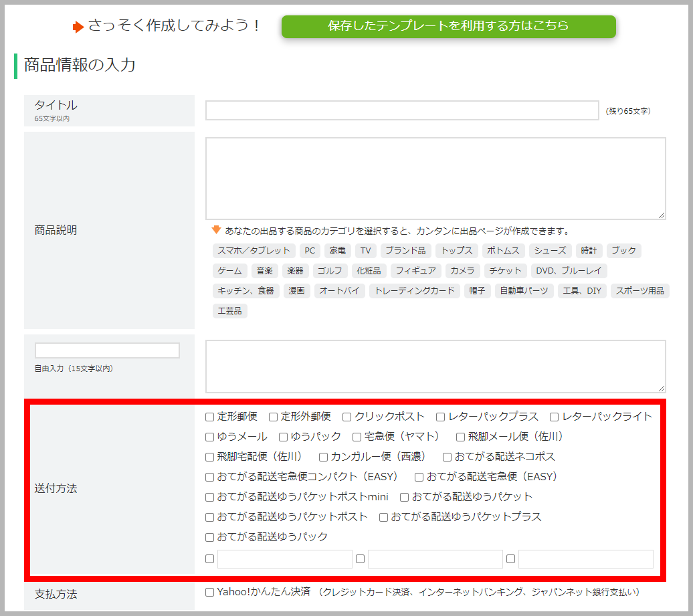The image size is (693, 616).
Task: Select the スポーツ用品 category tag
Action: coord(640,290)
